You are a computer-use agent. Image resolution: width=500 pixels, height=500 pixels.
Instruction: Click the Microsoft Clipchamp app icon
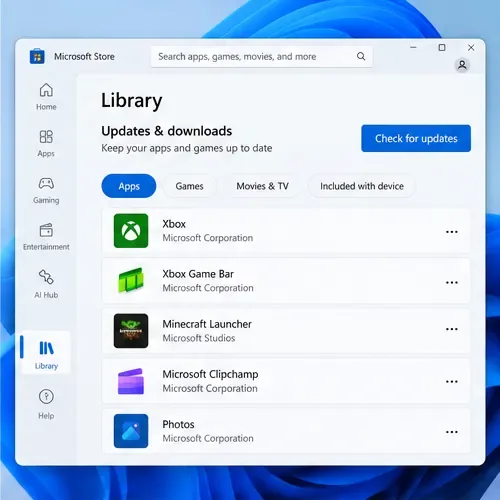coord(131,381)
